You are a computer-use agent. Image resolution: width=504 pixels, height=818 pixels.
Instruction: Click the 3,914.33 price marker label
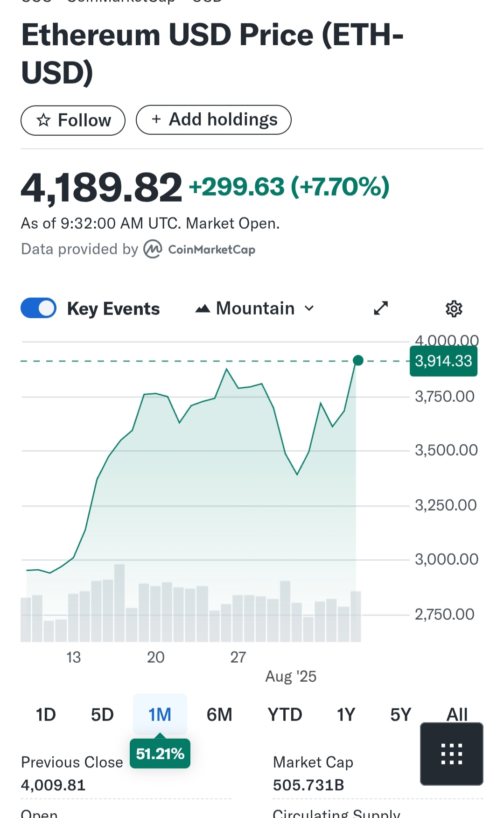pos(443,361)
